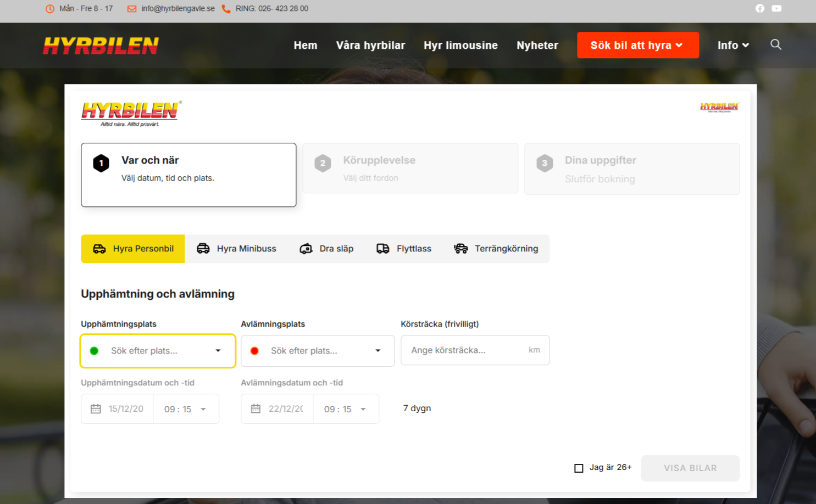Click the green pickup location dot
The image size is (816, 504).
[x=94, y=350]
